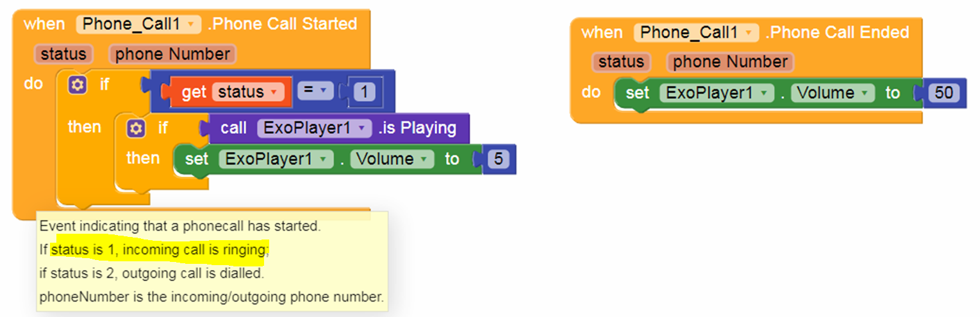Select the Phone Call Ended event block

(747, 33)
